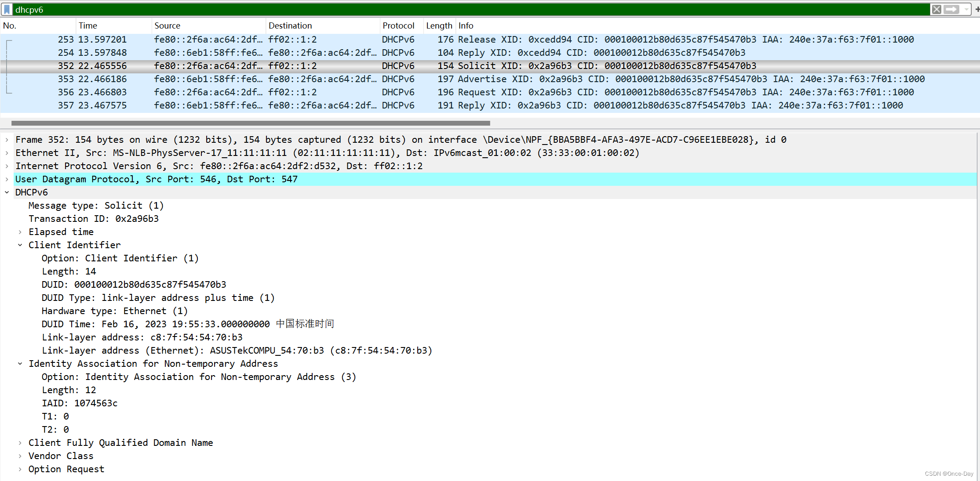Select DUID Type link-layer plus time

158,298
